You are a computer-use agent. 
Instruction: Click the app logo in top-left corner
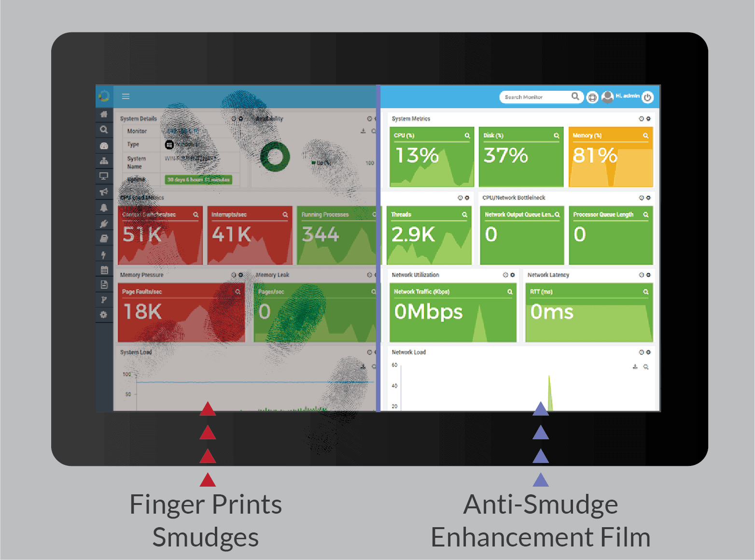(x=104, y=96)
